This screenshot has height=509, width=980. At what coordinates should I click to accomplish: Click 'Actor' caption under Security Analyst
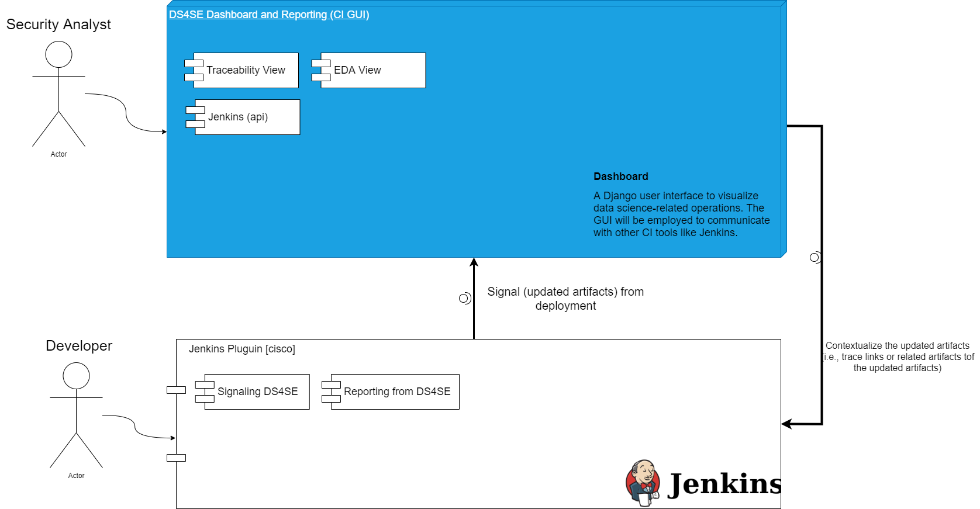58,154
